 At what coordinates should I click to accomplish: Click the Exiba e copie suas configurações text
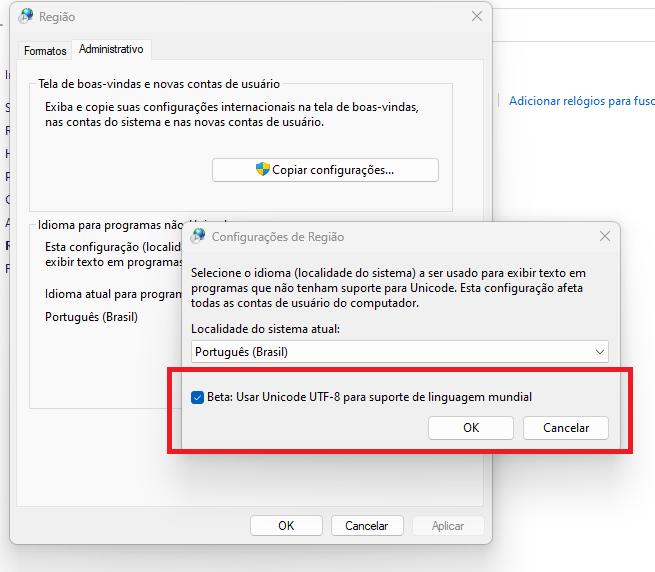pyautogui.click(x=232, y=114)
